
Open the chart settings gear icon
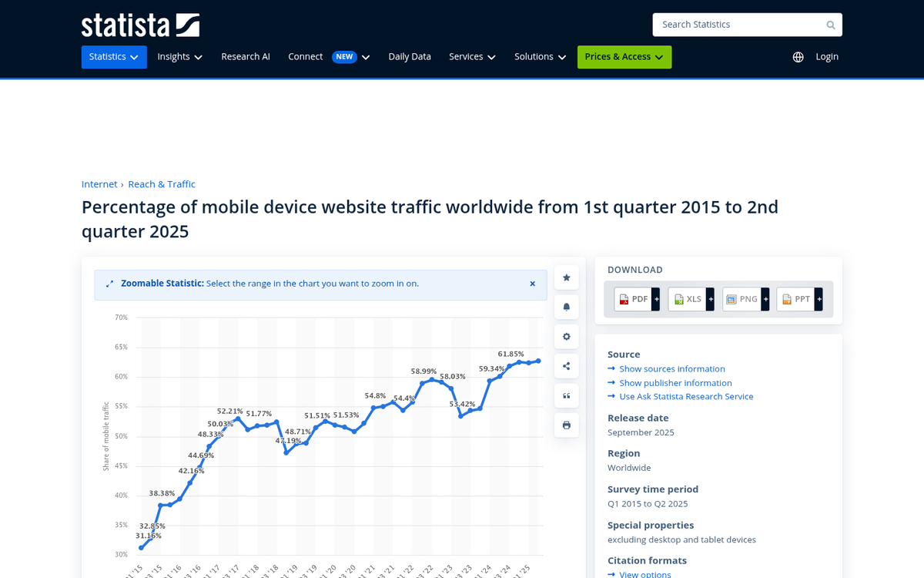tap(566, 336)
